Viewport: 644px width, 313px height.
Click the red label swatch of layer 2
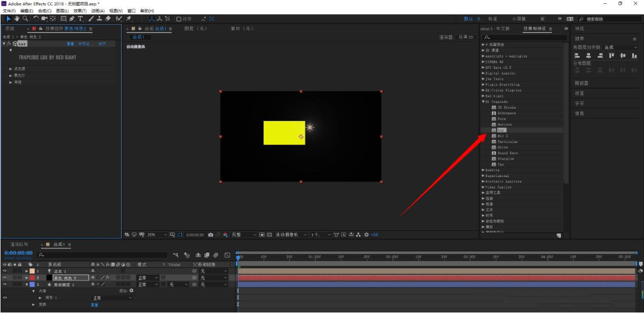click(31, 278)
